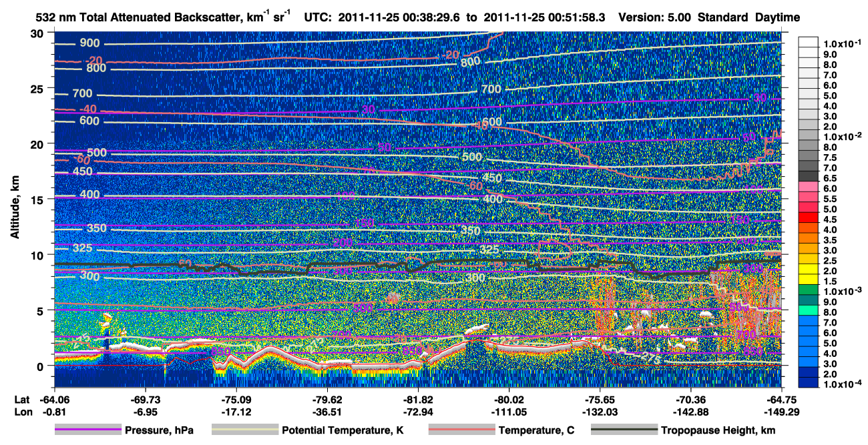Click longitude value '-0.81'
This screenshot has width=868, height=445.
pos(54,411)
